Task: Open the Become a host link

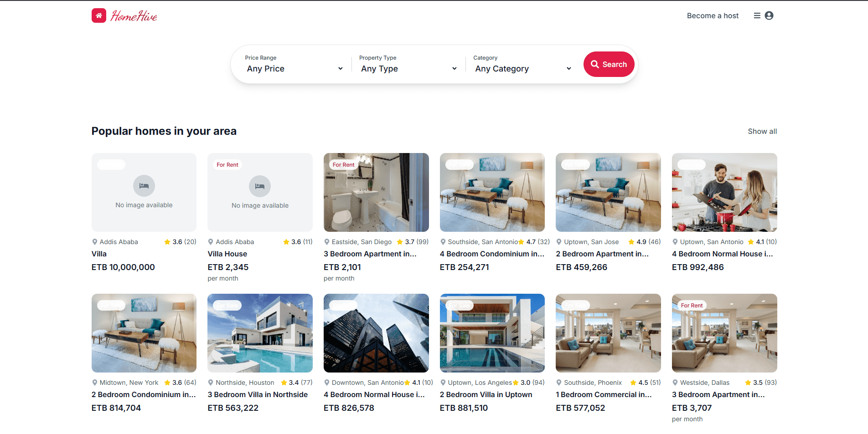Action: point(713,15)
